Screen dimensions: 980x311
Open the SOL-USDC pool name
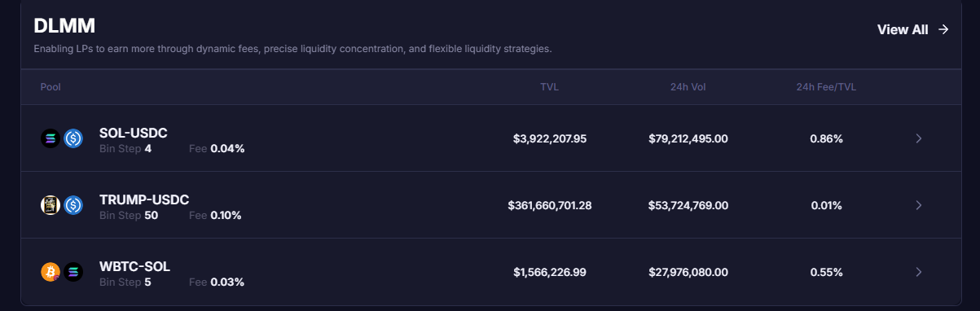click(134, 133)
